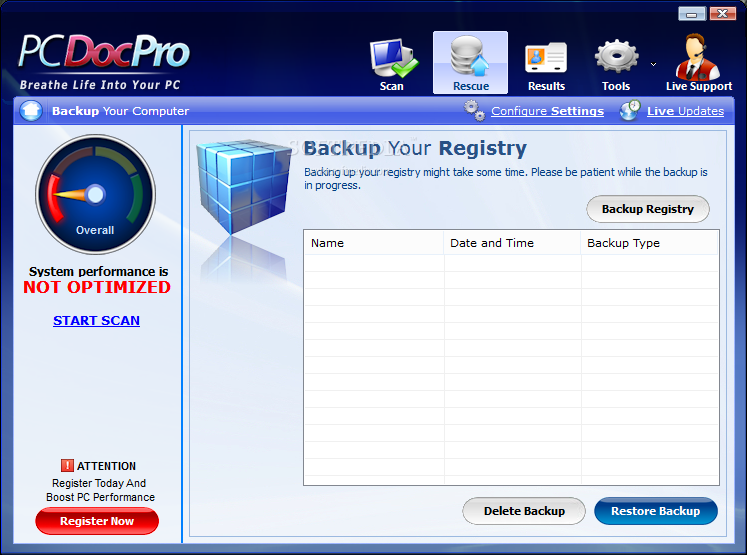Open the Live Updates link

tap(685, 111)
